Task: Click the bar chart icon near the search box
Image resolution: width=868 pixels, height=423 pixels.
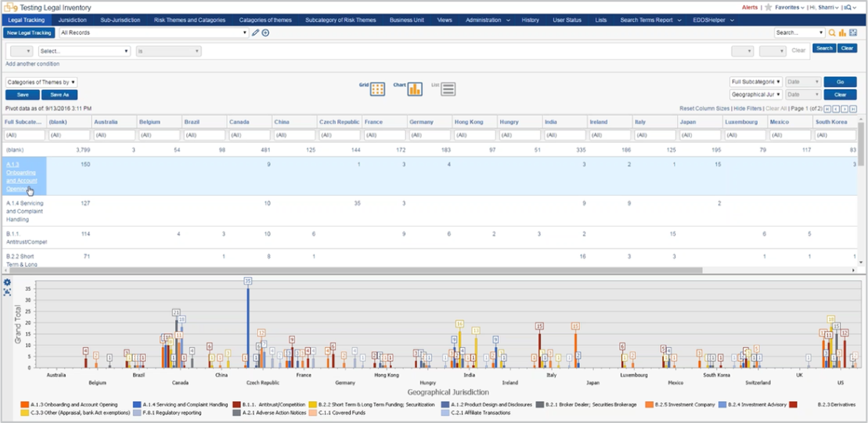Action: tap(842, 33)
